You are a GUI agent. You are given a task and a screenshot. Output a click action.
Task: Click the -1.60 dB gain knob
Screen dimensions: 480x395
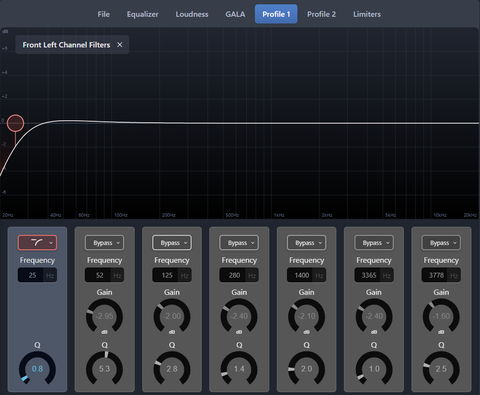tap(441, 316)
